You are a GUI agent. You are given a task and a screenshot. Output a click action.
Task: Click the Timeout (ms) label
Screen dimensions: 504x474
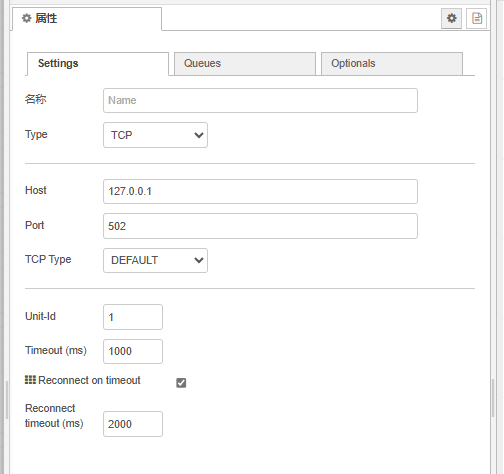click(x=56, y=351)
